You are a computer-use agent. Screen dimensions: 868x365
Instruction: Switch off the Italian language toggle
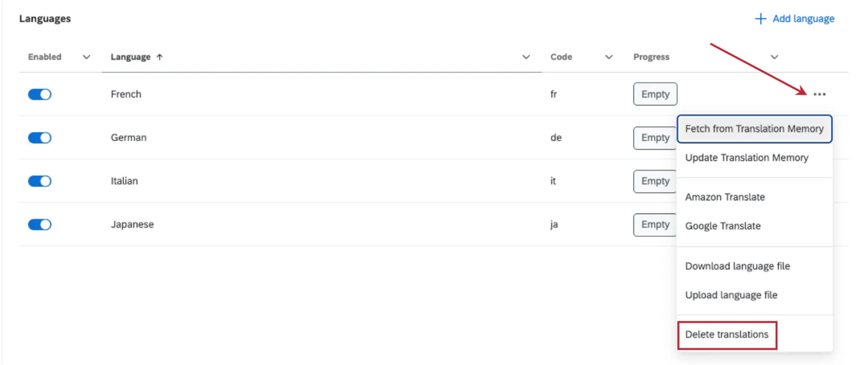tap(40, 181)
